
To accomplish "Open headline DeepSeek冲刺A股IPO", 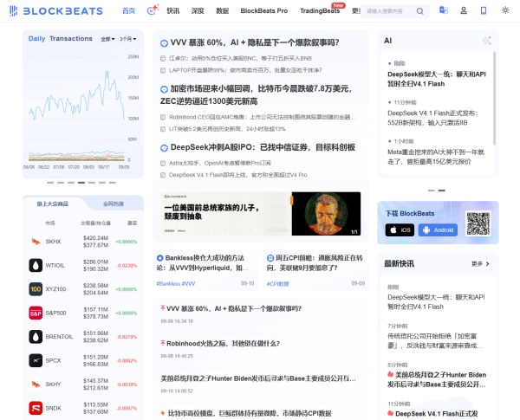I will (263, 147).
